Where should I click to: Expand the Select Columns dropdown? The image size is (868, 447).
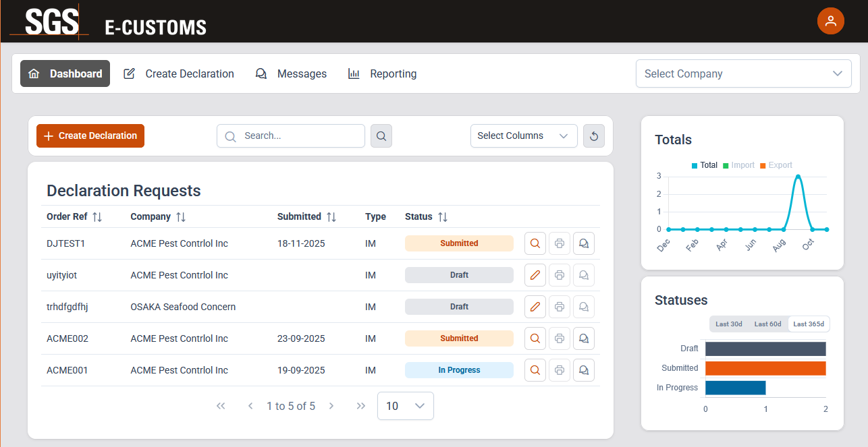pos(523,136)
